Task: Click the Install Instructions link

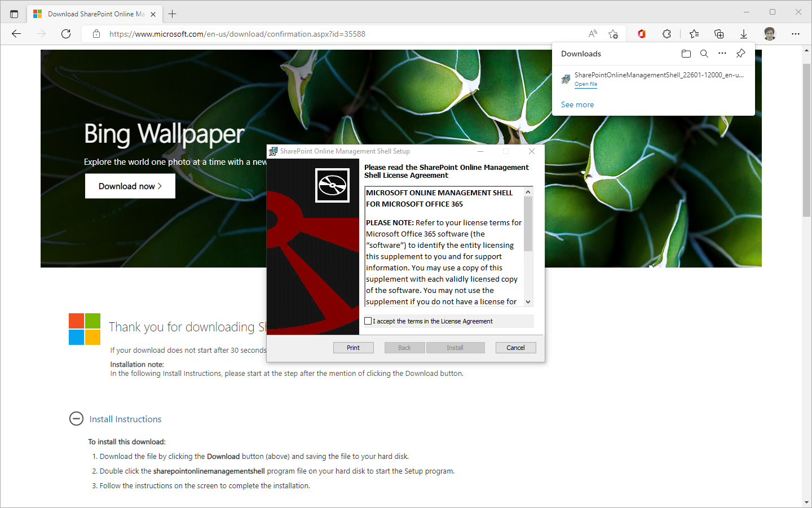Action: (125, 419)
